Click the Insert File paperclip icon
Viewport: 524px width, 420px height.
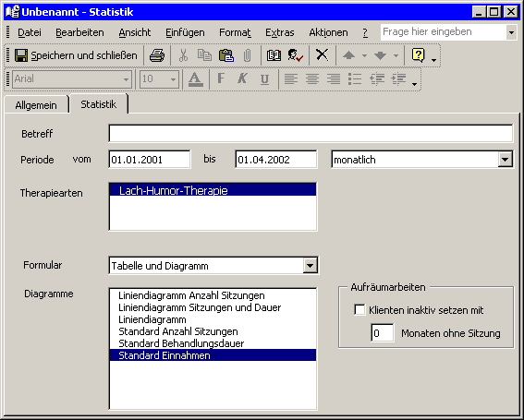pyautogui.click(x=247, y=55)
